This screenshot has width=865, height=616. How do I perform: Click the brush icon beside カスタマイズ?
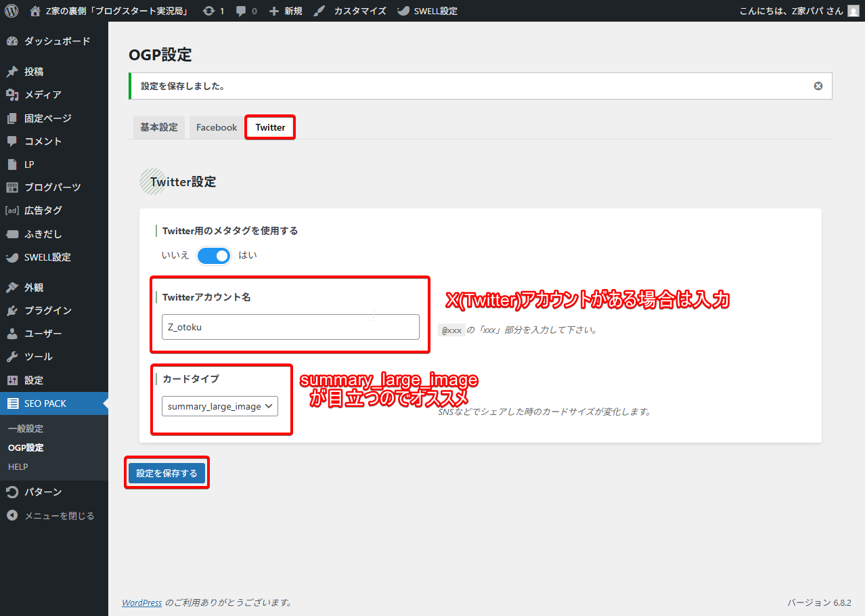pos(319,11)
